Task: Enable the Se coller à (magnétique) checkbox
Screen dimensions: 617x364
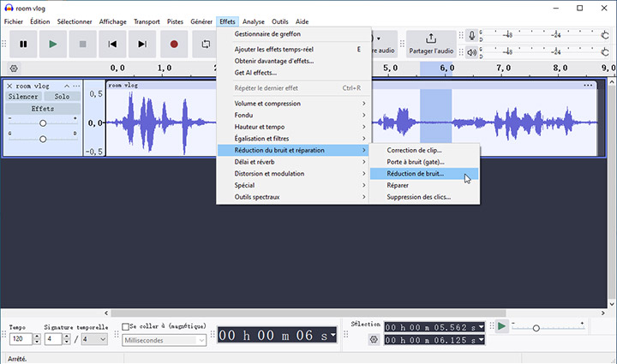Action: (127, 327)
